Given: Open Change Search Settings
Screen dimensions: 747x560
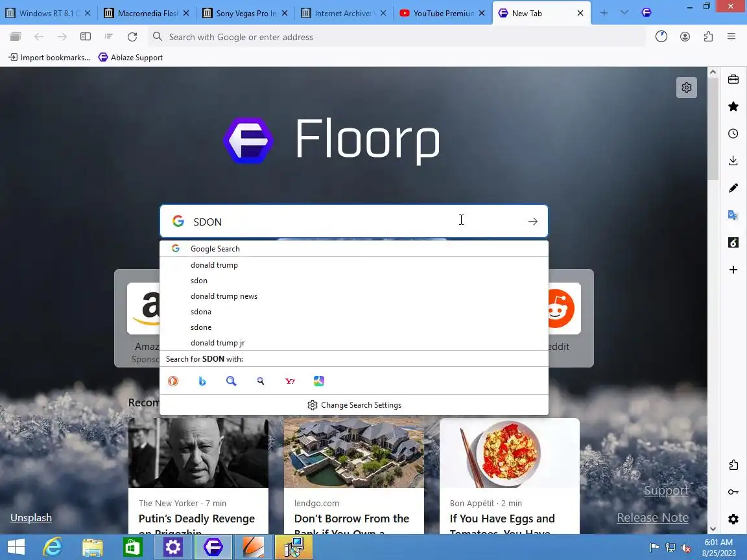Looking at the screenshot, I should click(354, 404).
